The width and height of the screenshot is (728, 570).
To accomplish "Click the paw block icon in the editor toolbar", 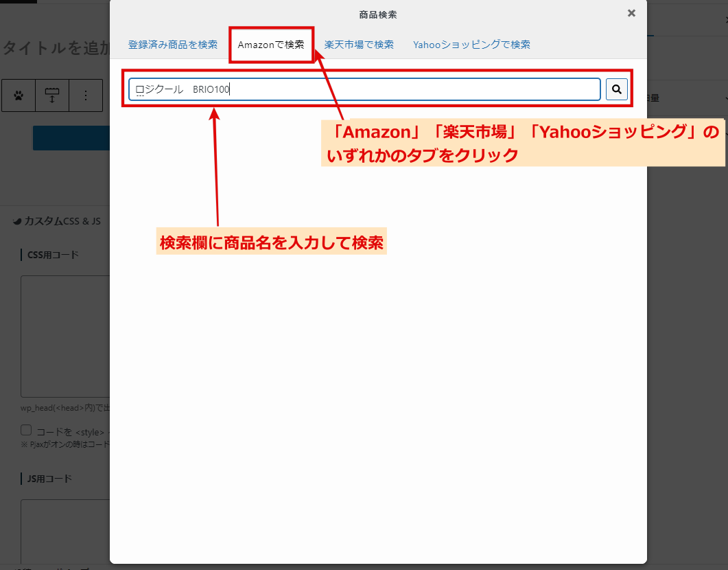I will [19, 95].
